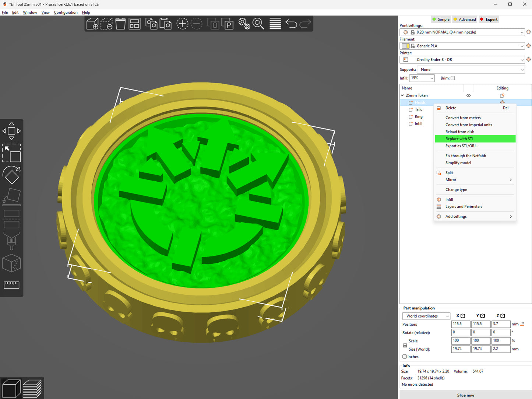Open the World coordinates dropdown
This screenshot has height=399, width=532.
point(426,316)
